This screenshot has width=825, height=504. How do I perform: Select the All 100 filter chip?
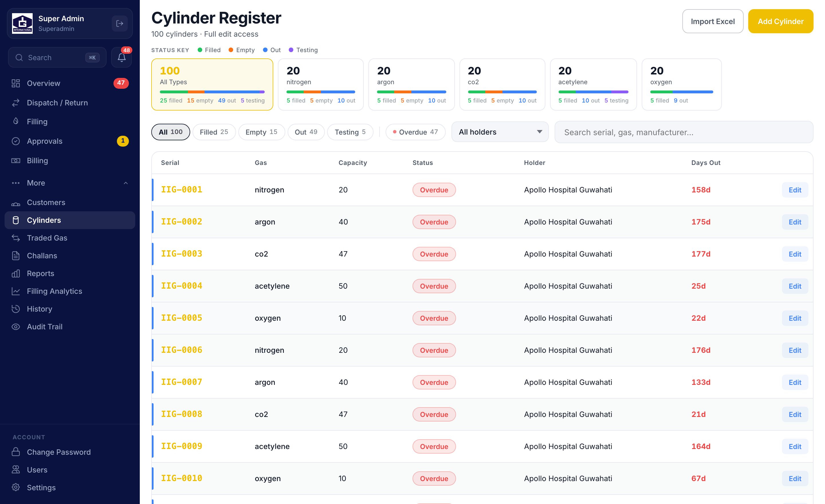[x=170, y=132]
